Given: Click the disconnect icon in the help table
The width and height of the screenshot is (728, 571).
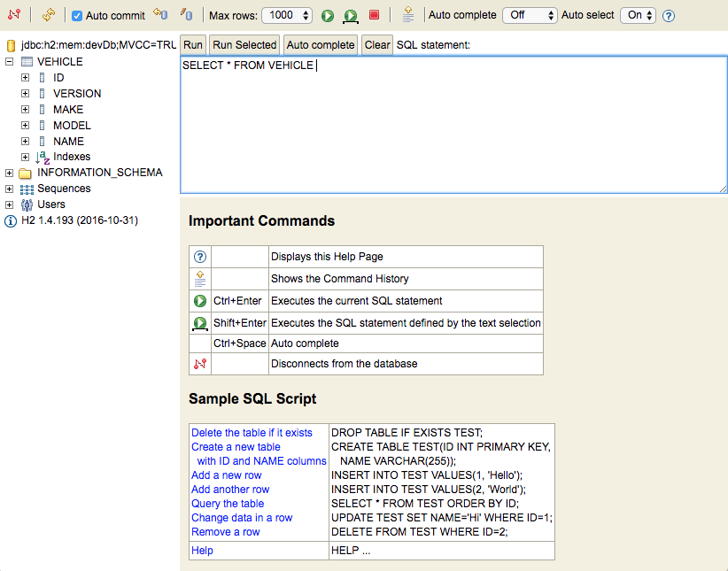Looking at the screenshot, I should [x=200, y=364].
